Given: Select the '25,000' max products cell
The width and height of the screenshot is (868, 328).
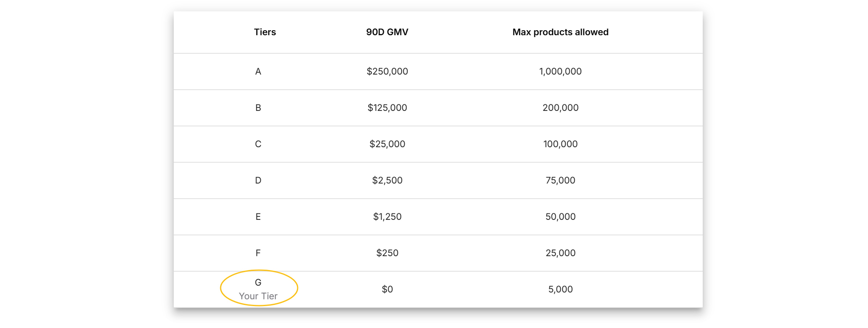Looking at the screenshot, I should pyautogui.click(x=560, y=253).
